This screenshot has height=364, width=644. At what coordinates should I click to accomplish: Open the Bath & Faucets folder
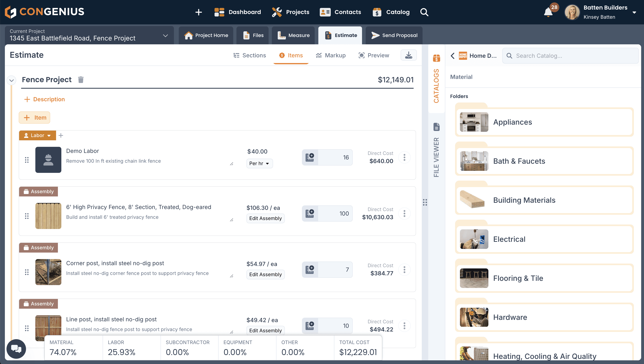[544, 161]
